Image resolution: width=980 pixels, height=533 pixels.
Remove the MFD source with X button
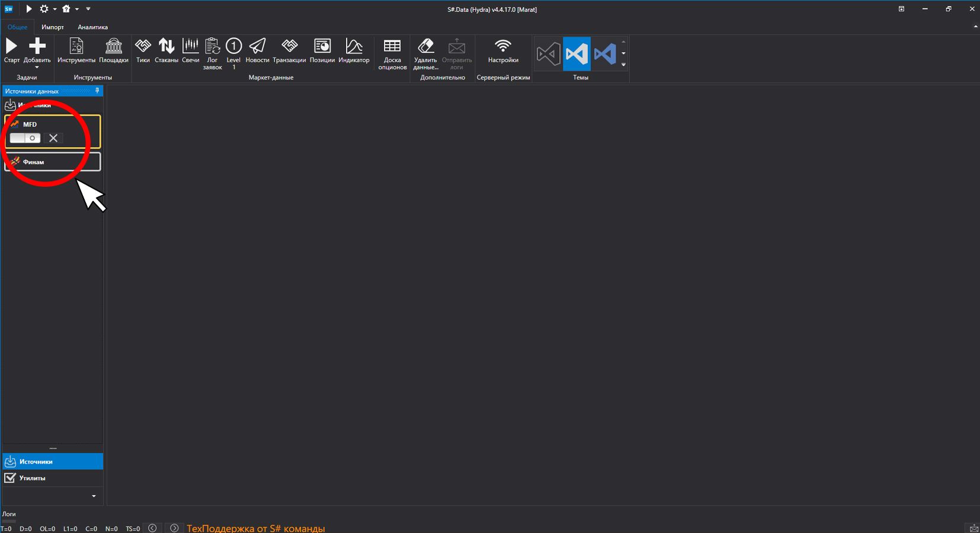53,138
